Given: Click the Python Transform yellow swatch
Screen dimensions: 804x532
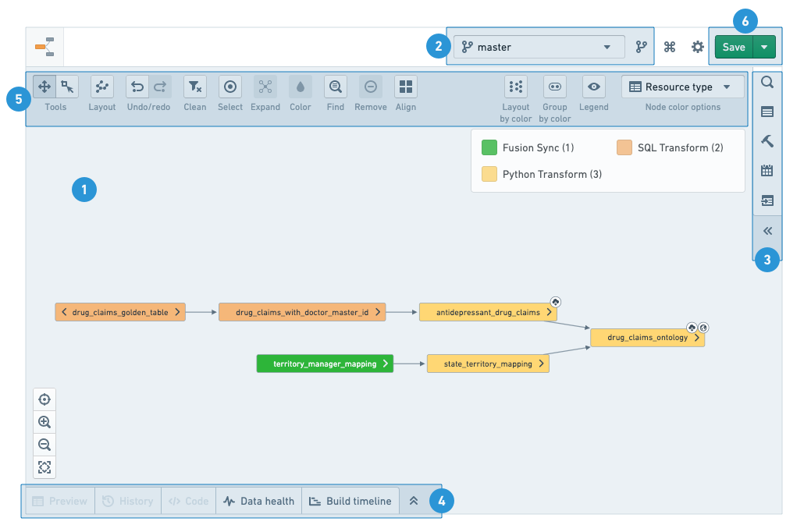Looking at the screenshot, I should [x=489, y=174].
